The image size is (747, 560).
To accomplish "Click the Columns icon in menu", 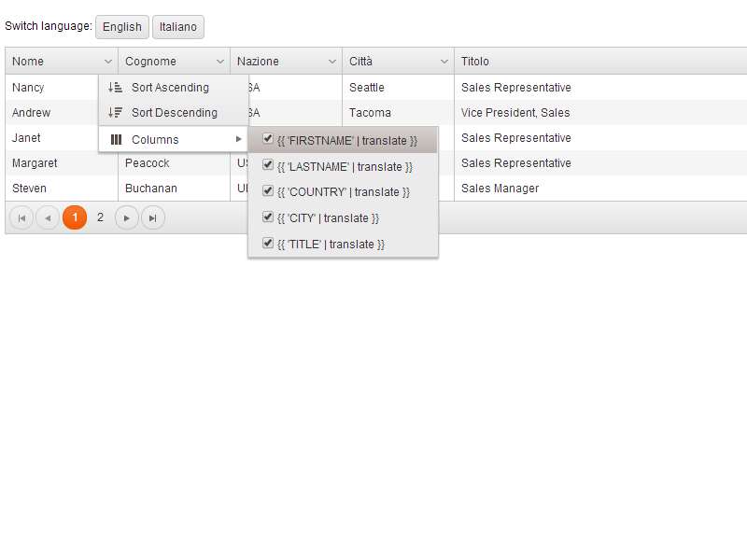I will click(x=116, y=140).
